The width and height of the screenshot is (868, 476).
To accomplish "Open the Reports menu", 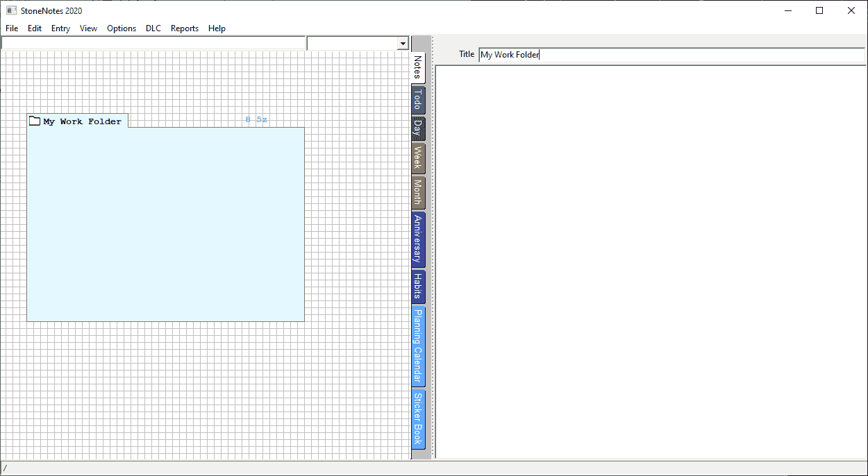I will pyautogui.click(x=185, y=28).
